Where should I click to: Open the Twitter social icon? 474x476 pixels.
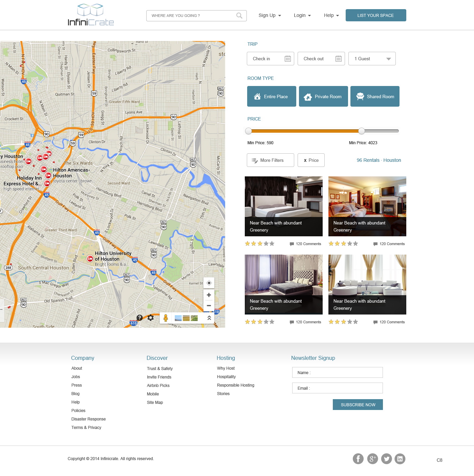[x=387, y=459]
